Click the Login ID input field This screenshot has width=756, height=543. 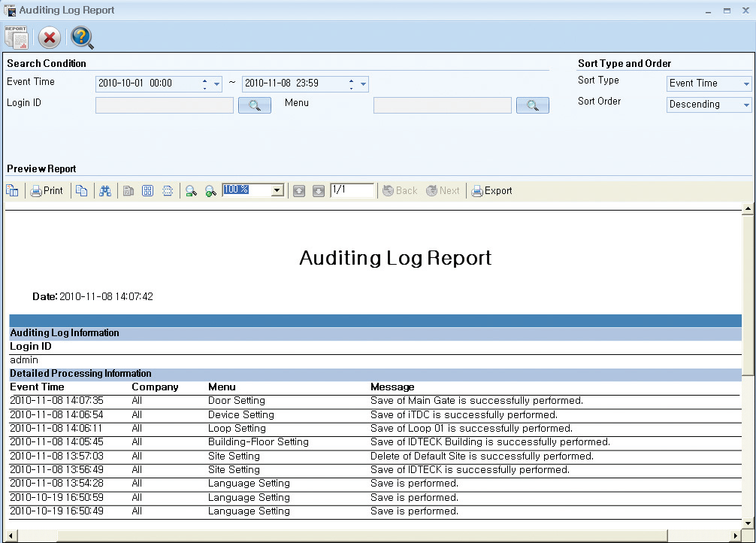(x=164, y=106)
